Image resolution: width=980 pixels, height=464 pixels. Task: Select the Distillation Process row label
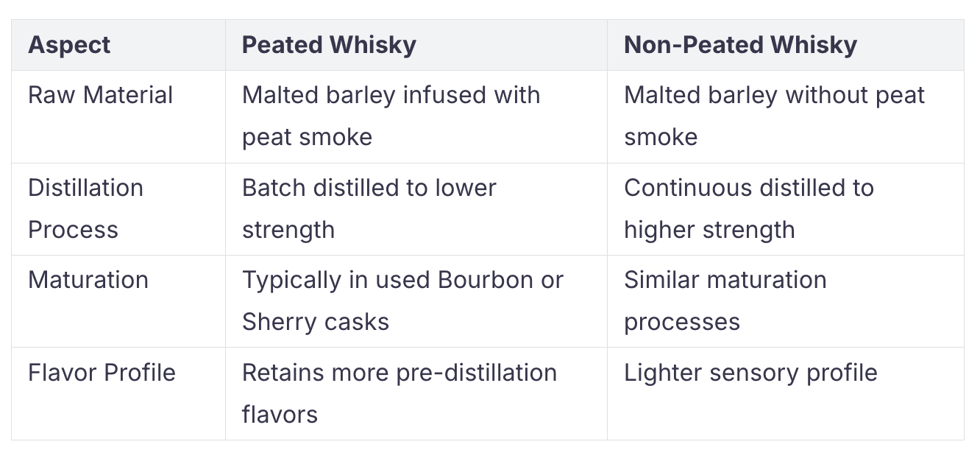point(85,208)
